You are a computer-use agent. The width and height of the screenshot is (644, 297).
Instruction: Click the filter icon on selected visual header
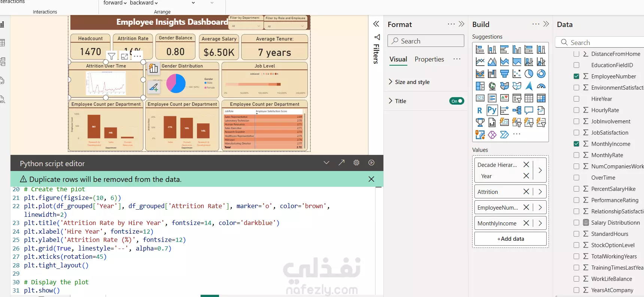tap(112, 56)
